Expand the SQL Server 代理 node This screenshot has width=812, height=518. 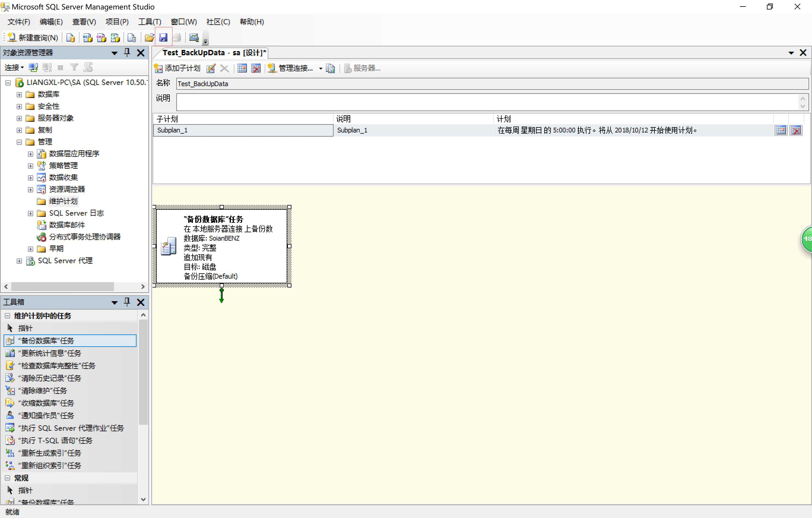click(19, 261)
